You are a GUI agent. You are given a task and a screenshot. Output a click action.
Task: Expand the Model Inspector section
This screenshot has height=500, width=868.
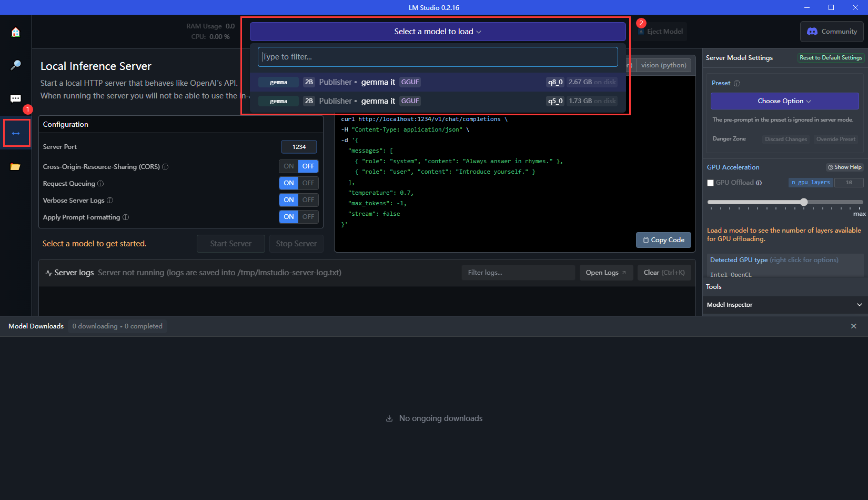point(785,305)
